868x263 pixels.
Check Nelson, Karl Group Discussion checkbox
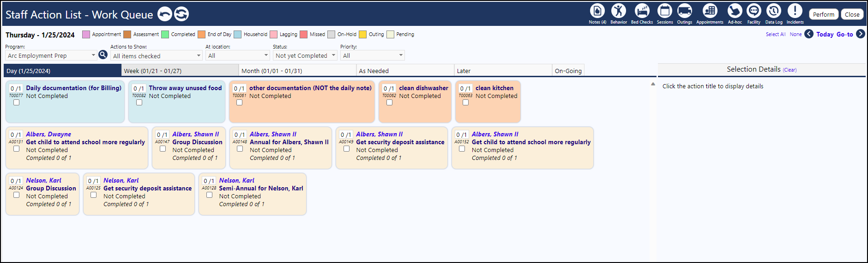coord(16,195)
